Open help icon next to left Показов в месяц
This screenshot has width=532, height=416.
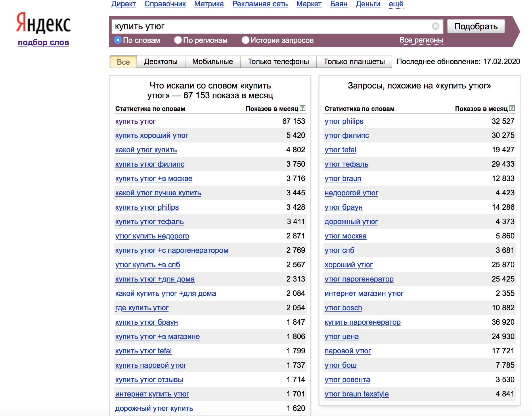tap(303, 108)
